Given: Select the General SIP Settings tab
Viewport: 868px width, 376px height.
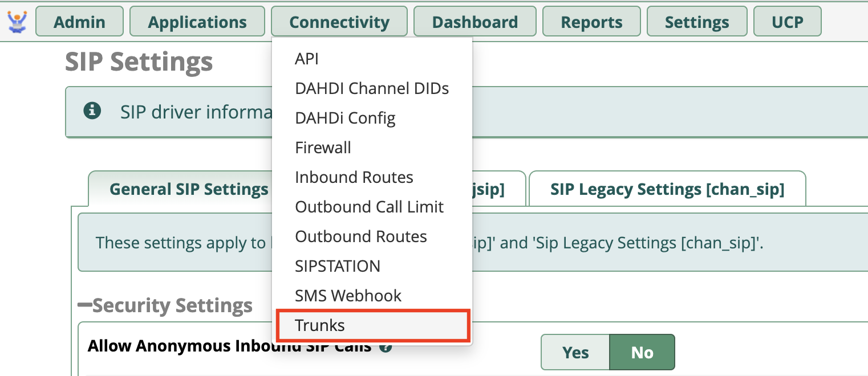Looking at the screenshot, I should tap(189, 189).
